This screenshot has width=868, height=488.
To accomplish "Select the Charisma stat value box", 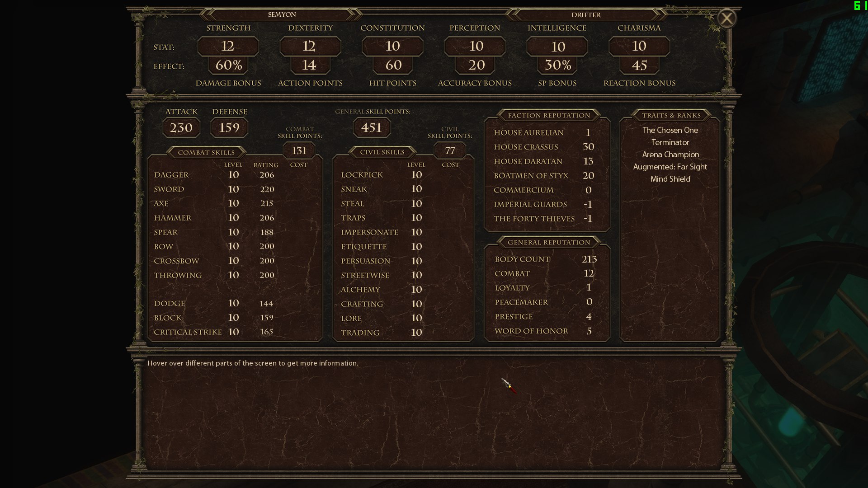I will click(639, 46).
